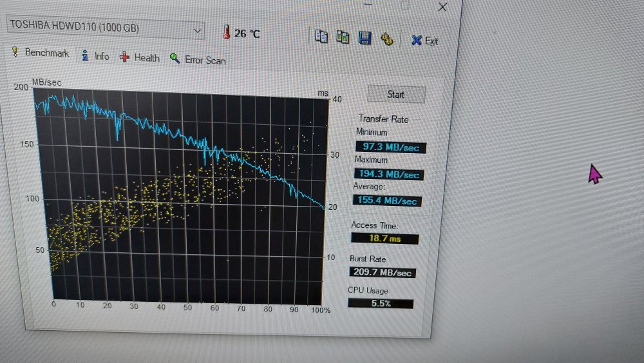Click the Burst Rate label
This screenshot has height=363, width=644.
pos(368,259)
